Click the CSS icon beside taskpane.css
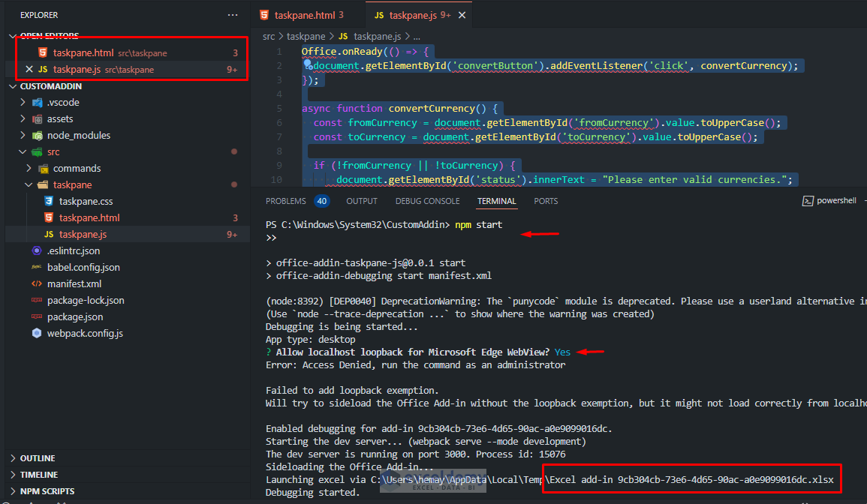Viewport: 867px width, 504px height. click(x=49, y=201)
